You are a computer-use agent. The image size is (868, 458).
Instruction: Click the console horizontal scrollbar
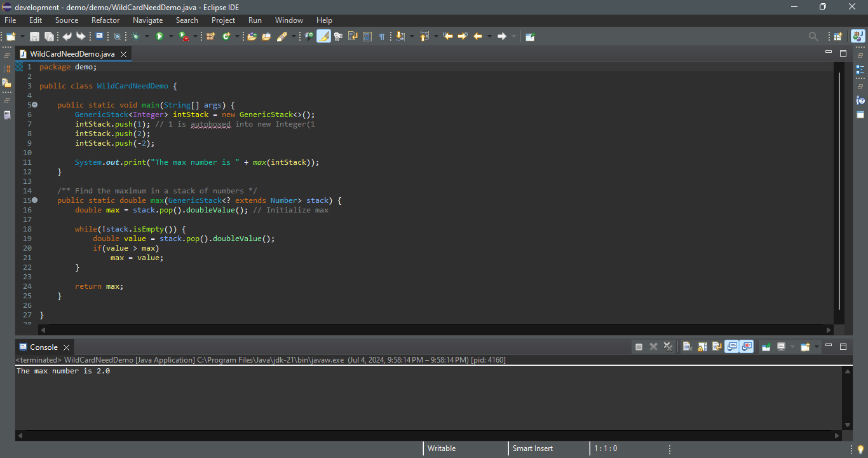pos(429,436)
